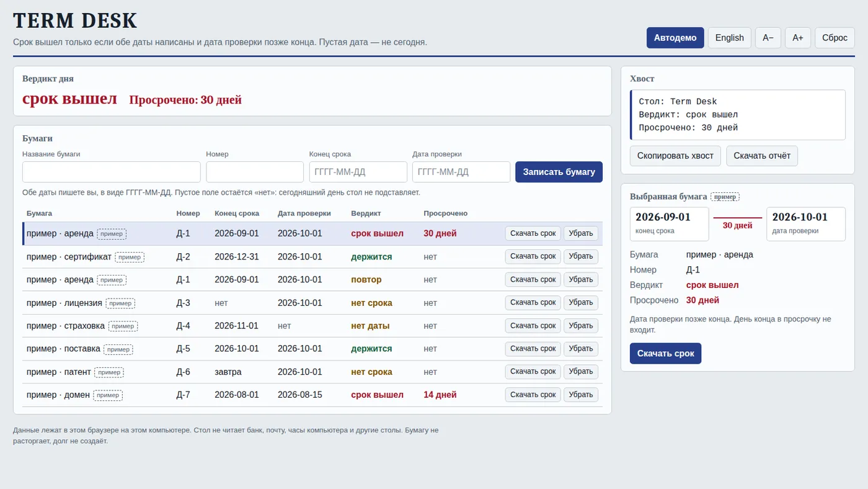Click the end date "2026-12-31"
This screenshot has height=489, width=868.
[237, 256]
